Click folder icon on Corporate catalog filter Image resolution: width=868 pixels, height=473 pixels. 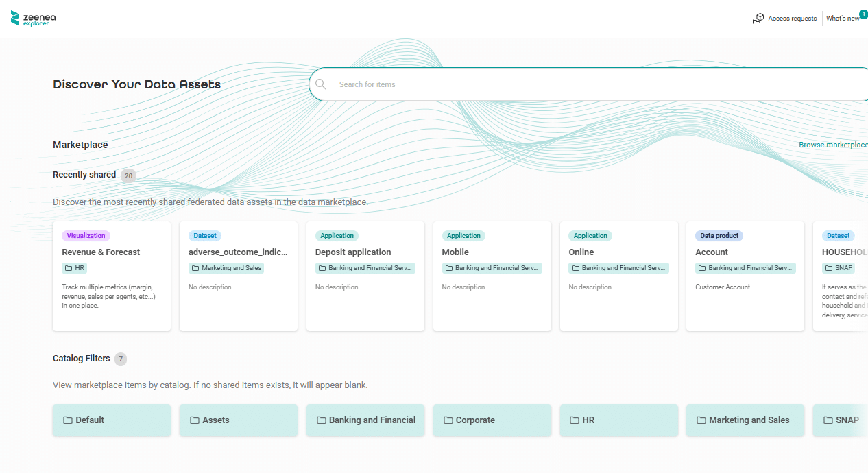click(448, 420)
